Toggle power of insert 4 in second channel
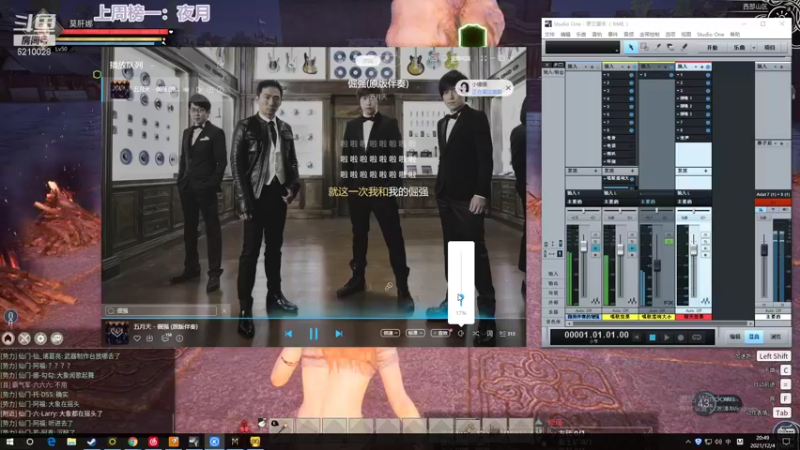This screenshot has height=450, width=800. pyautogui.click(x=632, y=98)
